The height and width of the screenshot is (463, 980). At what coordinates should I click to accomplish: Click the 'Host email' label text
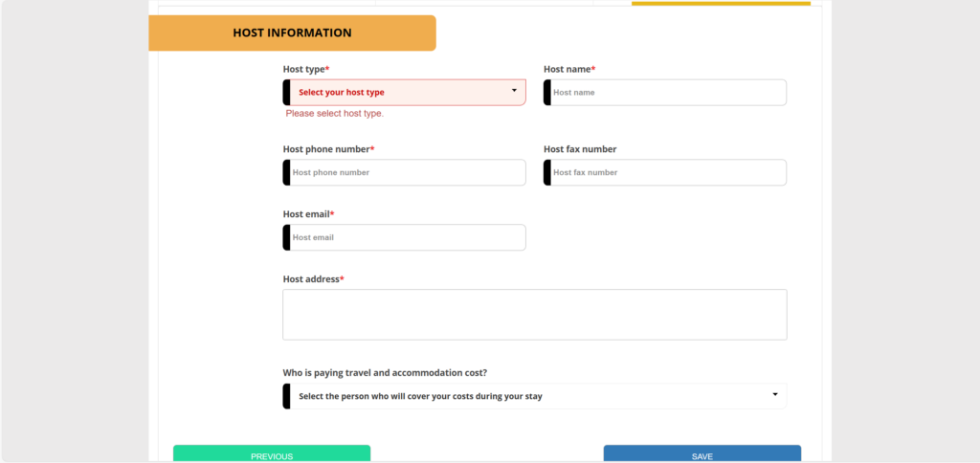pyautogui.click(x=308, y=215)
